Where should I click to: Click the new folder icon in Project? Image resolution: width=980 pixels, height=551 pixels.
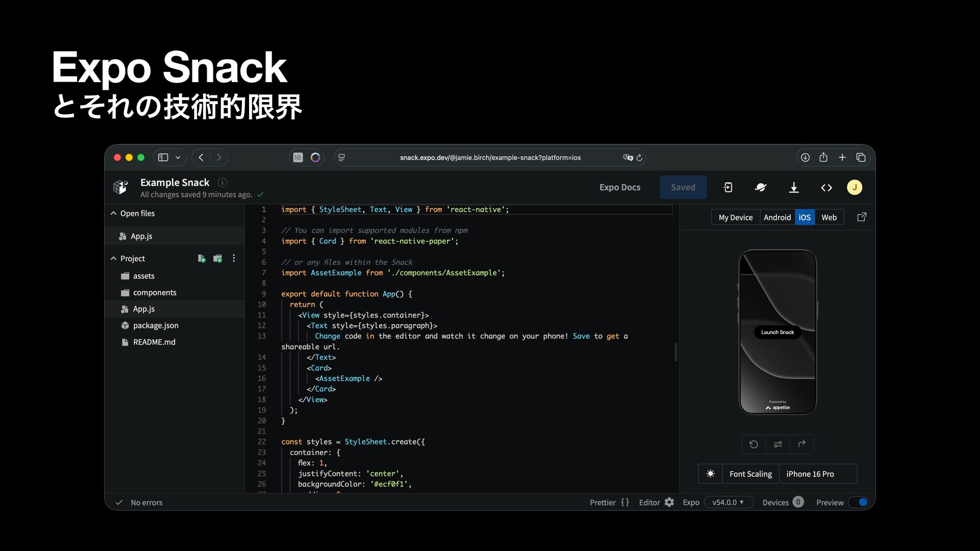(x=218, y=259)
